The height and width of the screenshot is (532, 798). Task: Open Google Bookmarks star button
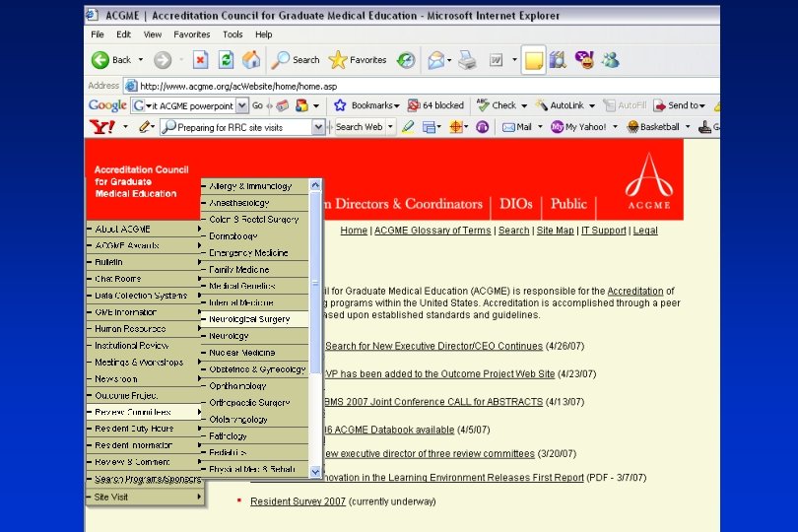pyautogui.click(x=366, y=105)
